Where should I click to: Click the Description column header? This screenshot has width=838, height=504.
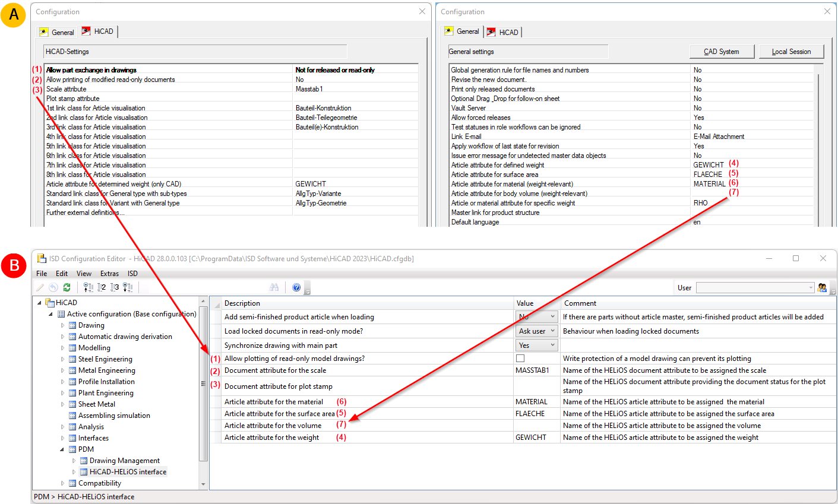coord(368,303)
